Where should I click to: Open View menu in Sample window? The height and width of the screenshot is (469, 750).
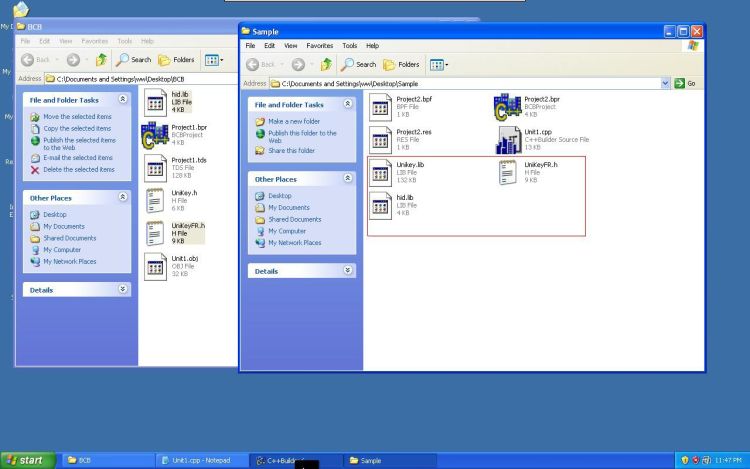tap(290, 46)
